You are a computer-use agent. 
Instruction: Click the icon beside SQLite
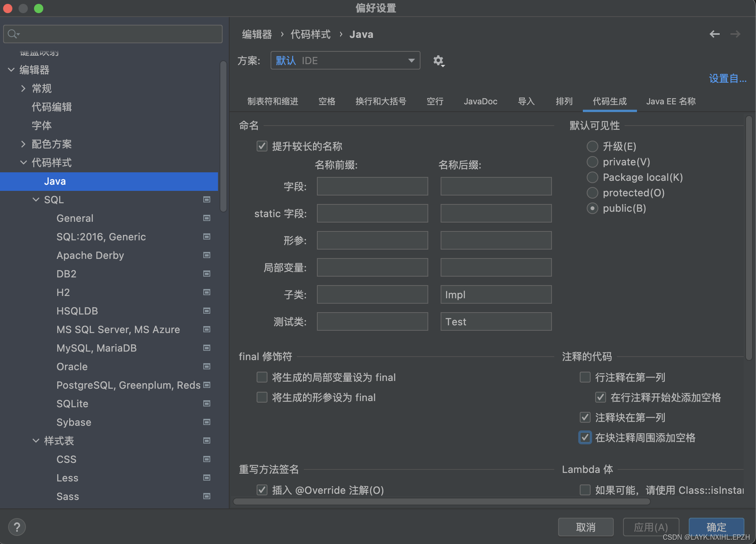point(207,403)
